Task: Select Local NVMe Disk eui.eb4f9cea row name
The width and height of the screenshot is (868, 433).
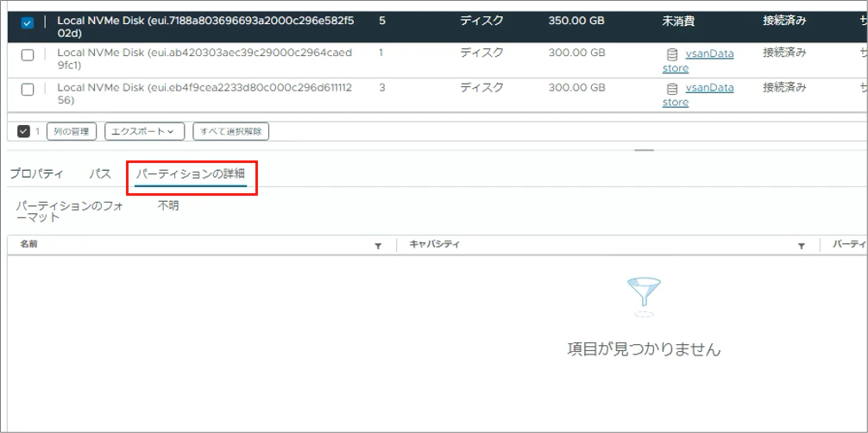Action: pos(204,93)
